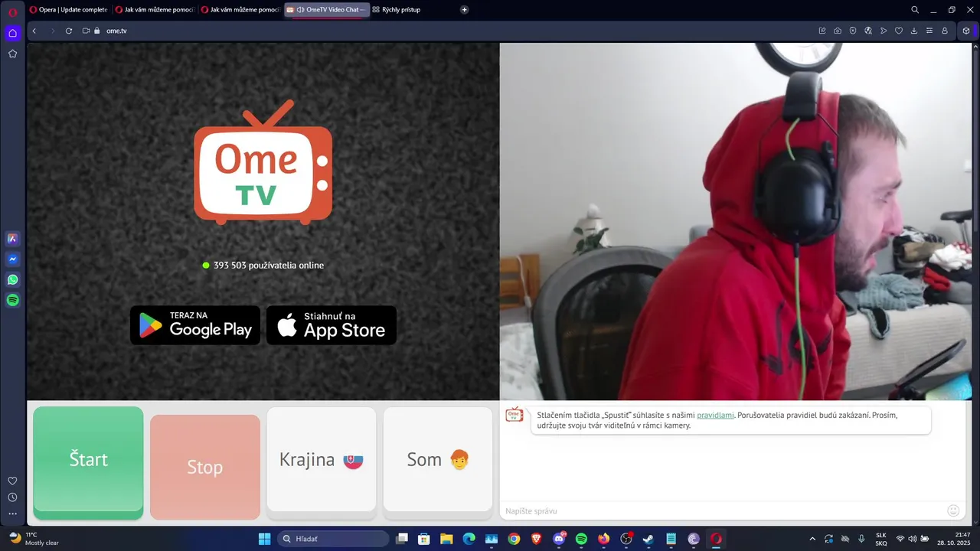This screenshot has width=980, height=551.
Task: Open WhatsApp in the Opera sidebar
Action: pos(12,280)
